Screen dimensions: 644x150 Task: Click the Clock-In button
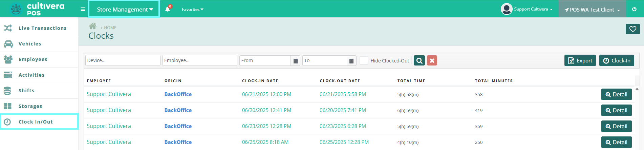click(617, 60)
